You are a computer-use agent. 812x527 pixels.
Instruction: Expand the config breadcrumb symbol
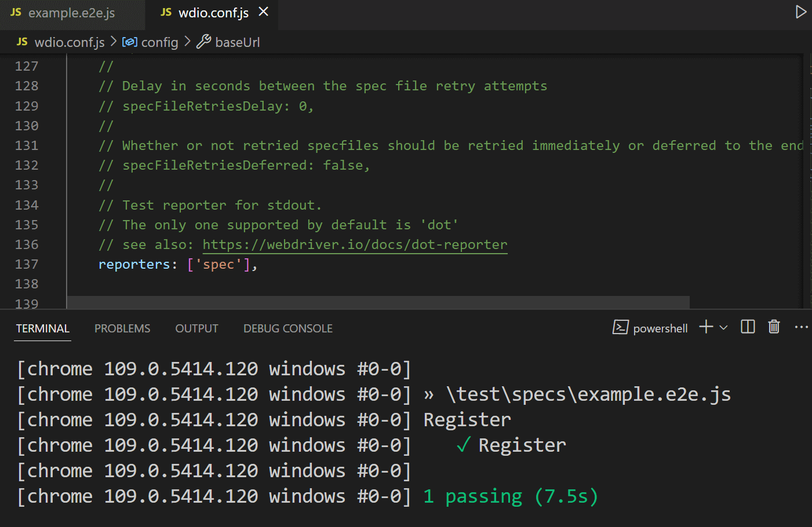[159, 42]
